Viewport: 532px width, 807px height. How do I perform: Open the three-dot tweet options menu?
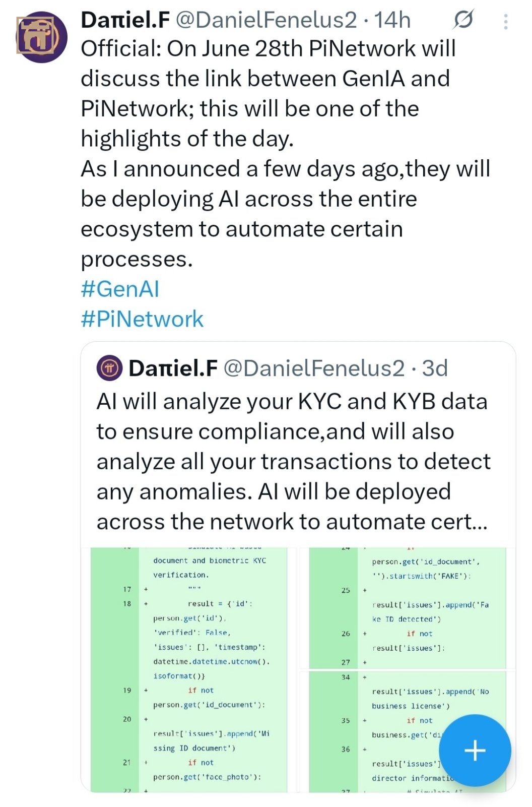[x=506, y=21]
